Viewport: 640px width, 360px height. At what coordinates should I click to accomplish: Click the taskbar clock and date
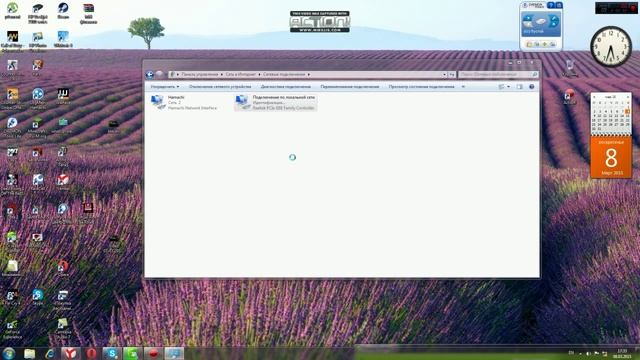click(x=622, y=354)
